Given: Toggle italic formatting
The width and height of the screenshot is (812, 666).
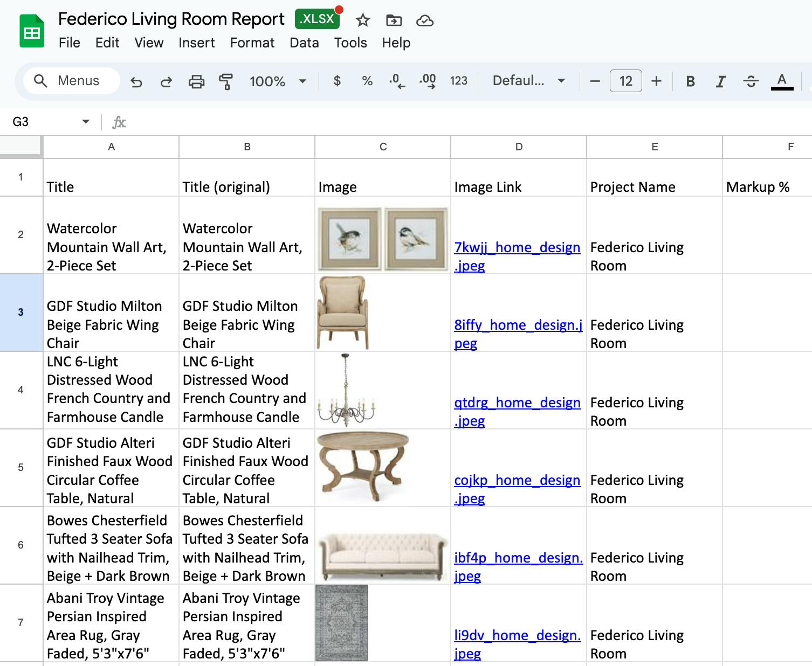Looking at the screenshot, I should (720, 81).
